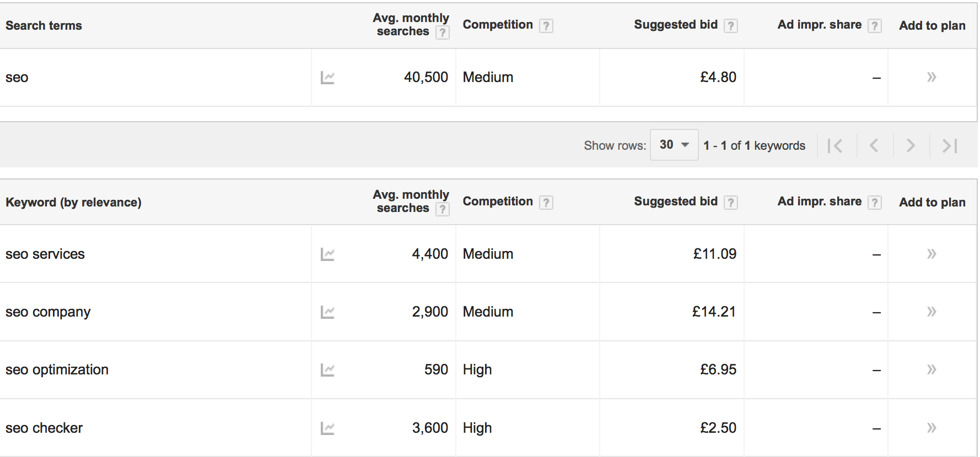
Task: Help icon beside Suggested bid in Search terms table
Action: tap(730, 26)
